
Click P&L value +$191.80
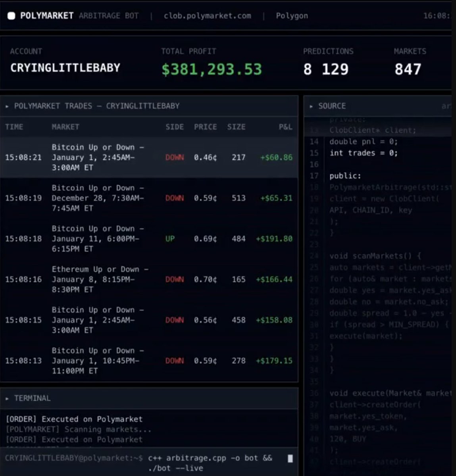point(274,239)
